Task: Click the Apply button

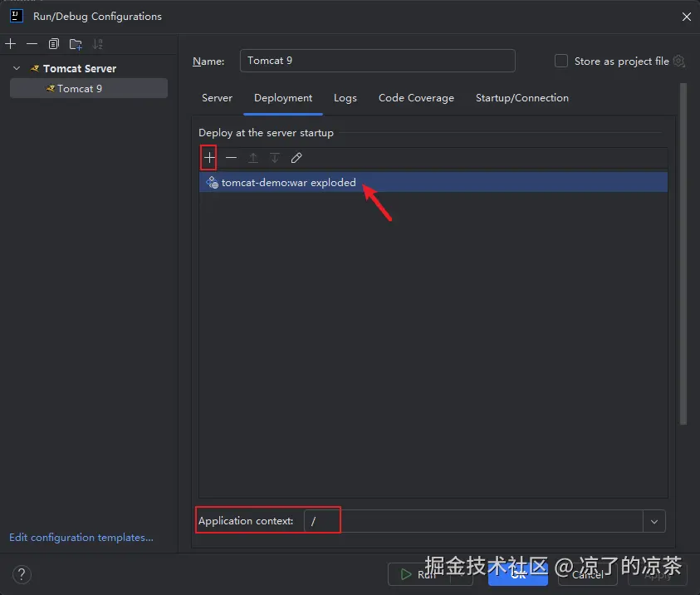Action: [x=657, y=575]
